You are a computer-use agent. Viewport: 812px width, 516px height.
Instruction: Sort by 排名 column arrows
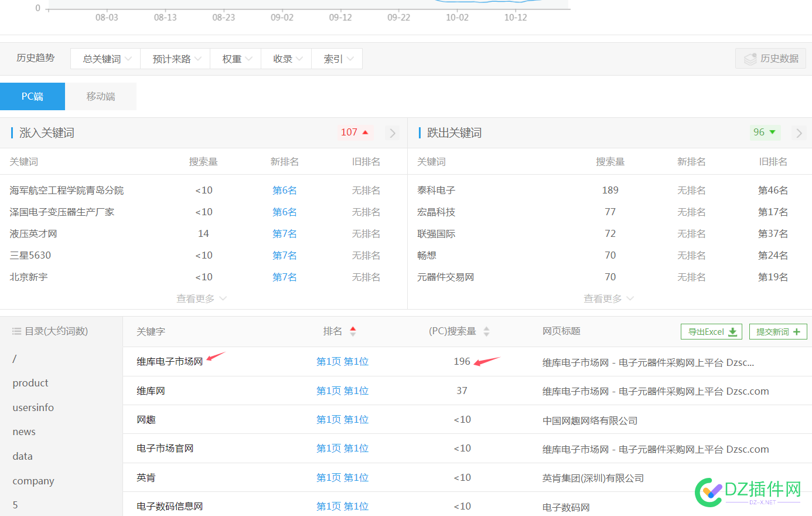[353, 331]
